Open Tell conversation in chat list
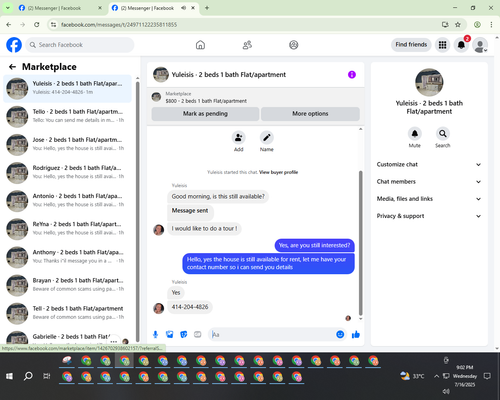 pos(67,313)
